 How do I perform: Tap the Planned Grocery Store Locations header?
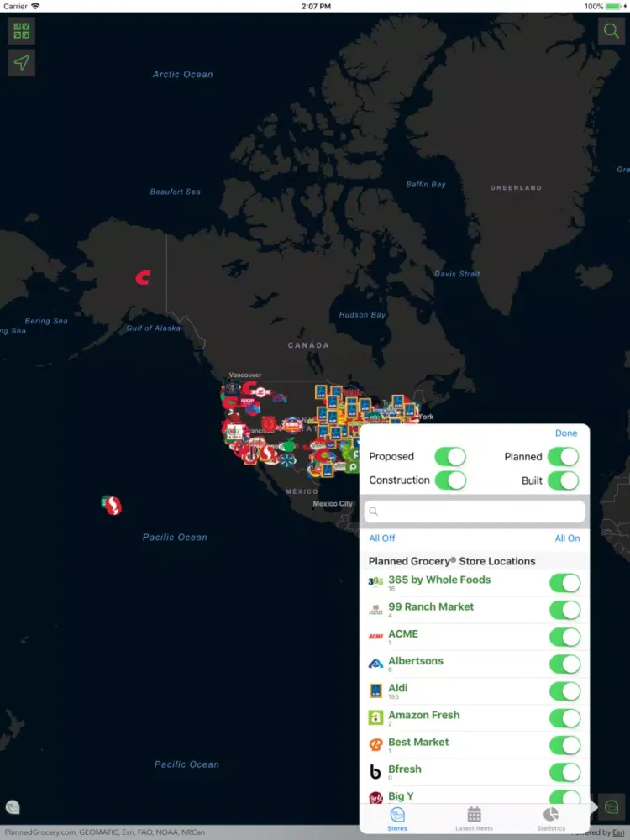tap(452, 561)
